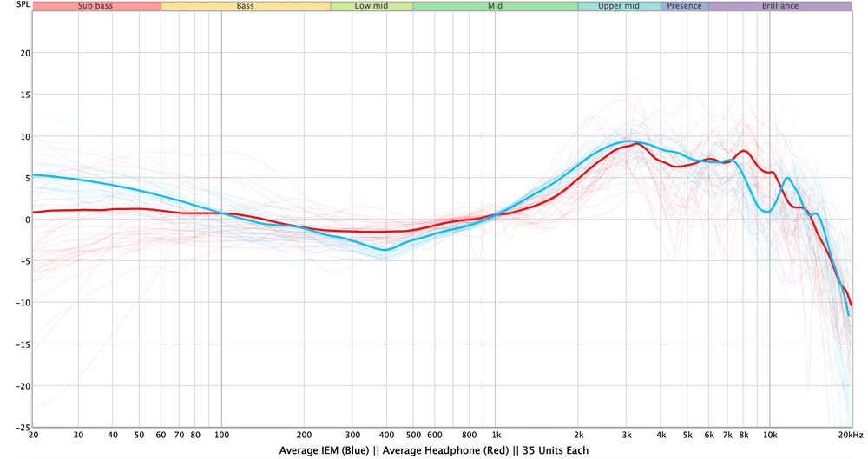The width and height of the screenshot is (868, 459).
Task: Click the Upper mid band label
Action: pyautogui.click(x=619, y=5)
